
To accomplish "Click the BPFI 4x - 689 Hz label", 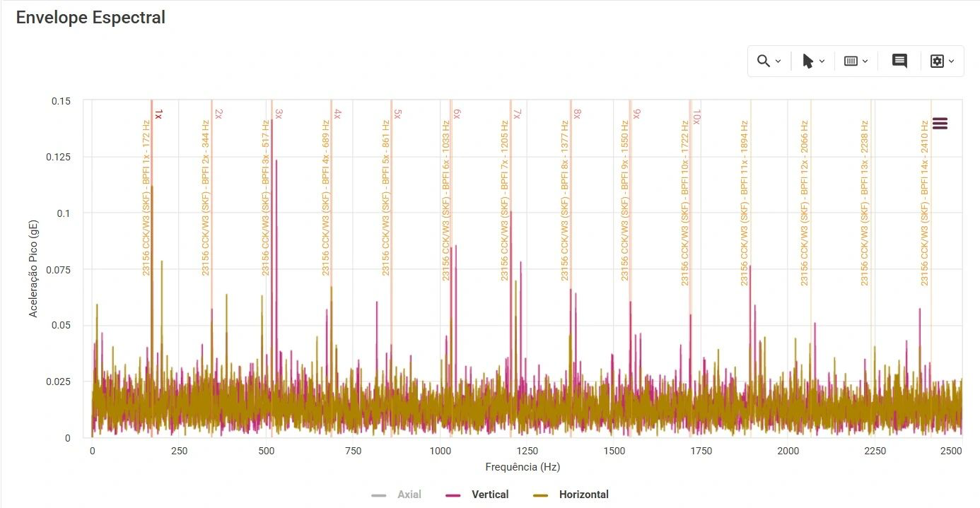I will pos(326,198).
